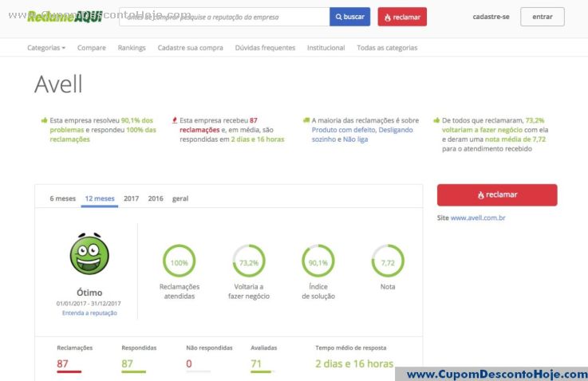The image size is (588, 381).
Task: Click the Produto com defeito link
Action: 343,130
